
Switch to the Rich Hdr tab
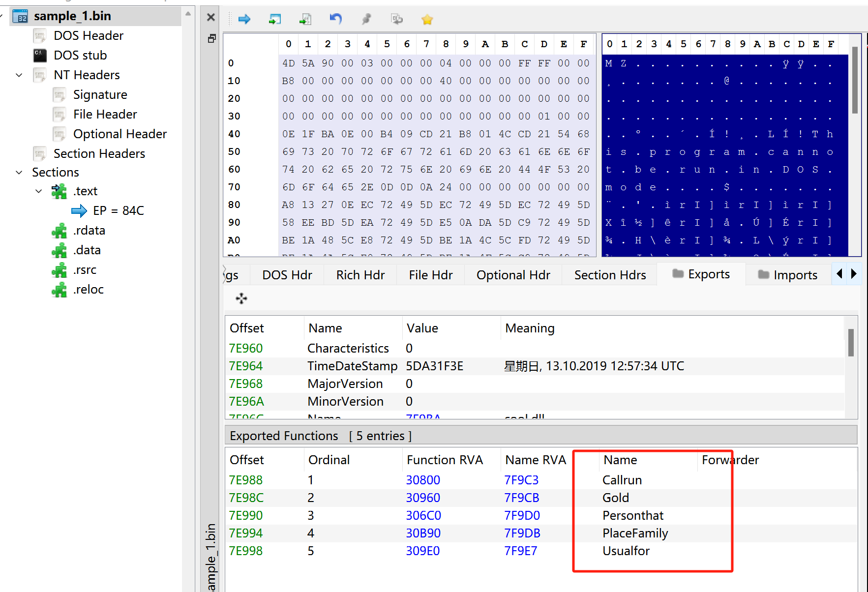[360, 275]
